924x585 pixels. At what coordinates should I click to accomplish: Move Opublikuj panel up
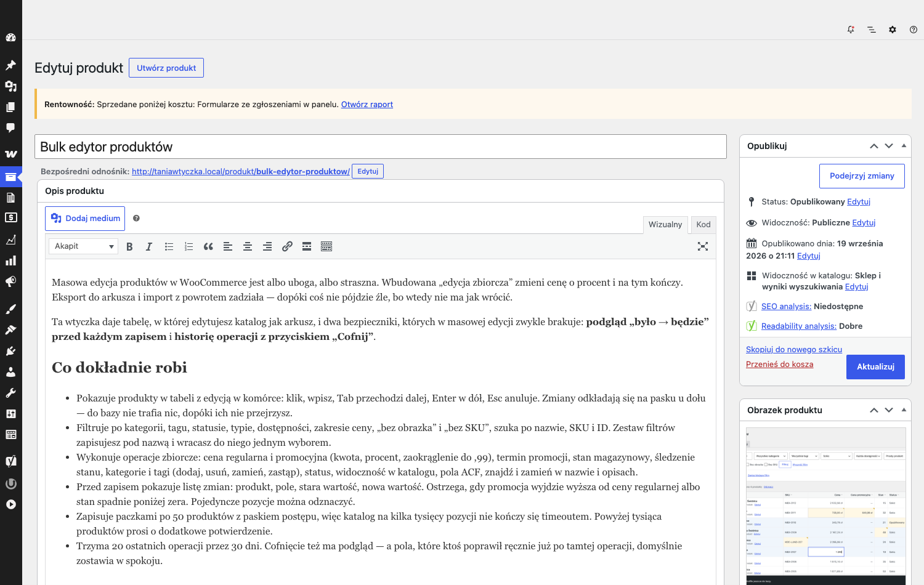[x=874, y=146]
